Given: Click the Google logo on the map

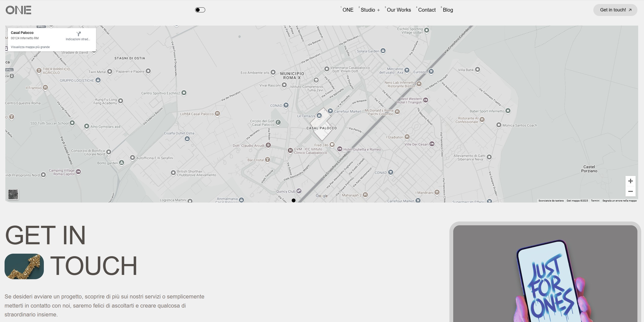Looking at the screenshot, I should (x=322, y=196).
